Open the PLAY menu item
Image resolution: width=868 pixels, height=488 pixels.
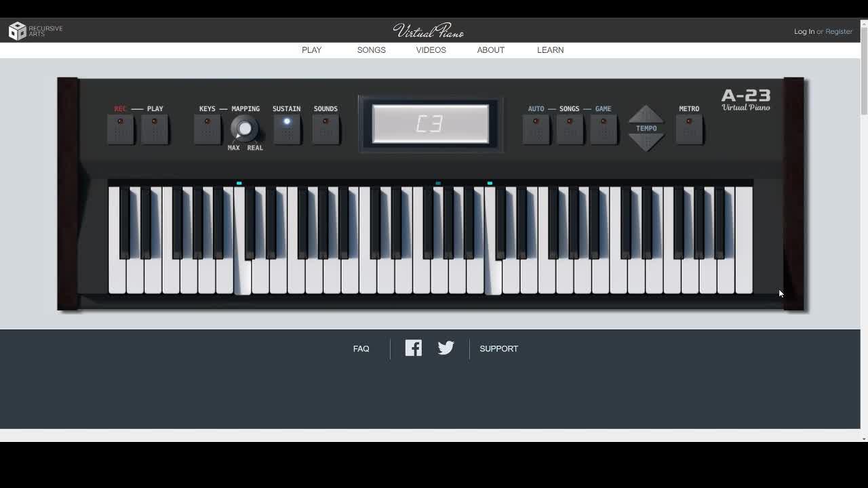pyautogui.click(x=312, y=50)
